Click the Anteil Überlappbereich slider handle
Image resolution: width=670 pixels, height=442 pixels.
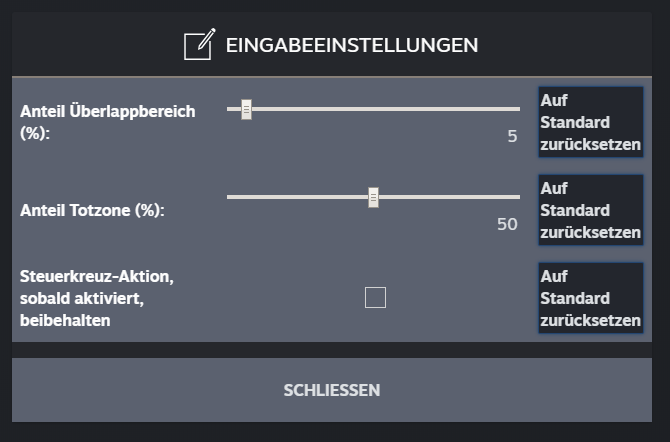tap(247, 109)
